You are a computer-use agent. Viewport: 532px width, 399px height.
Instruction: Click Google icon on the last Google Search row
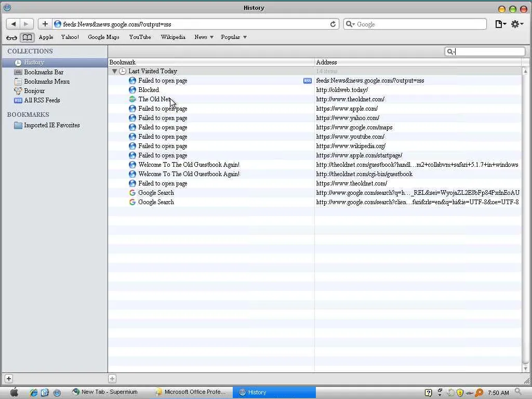tap(132, 202)
